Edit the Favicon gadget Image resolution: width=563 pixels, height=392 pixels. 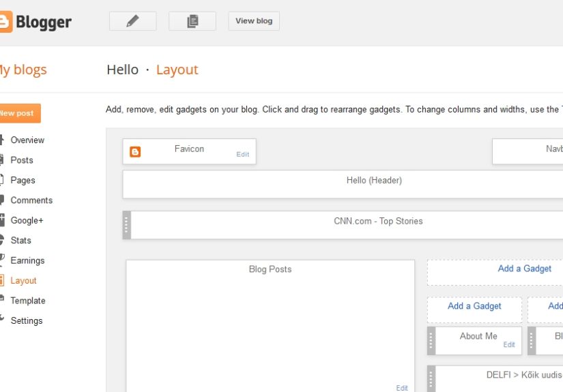(x=242, y=154)
